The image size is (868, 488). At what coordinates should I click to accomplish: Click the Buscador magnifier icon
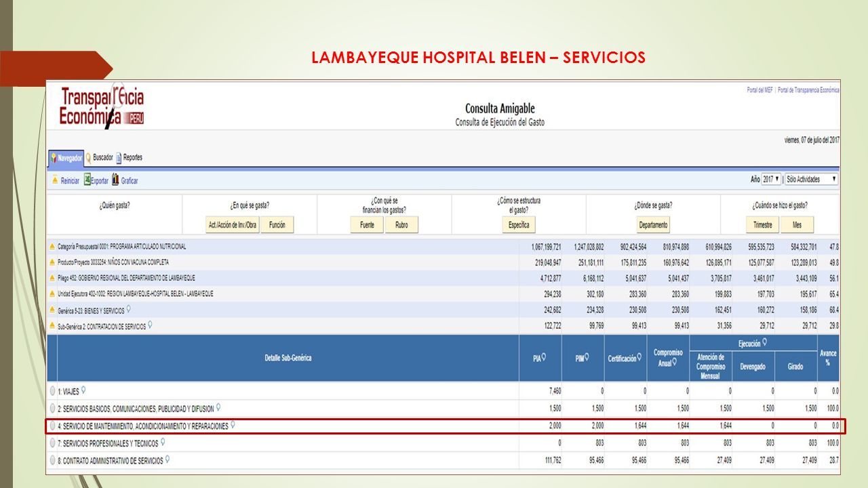pyautogui.click(x=88, y=157)
